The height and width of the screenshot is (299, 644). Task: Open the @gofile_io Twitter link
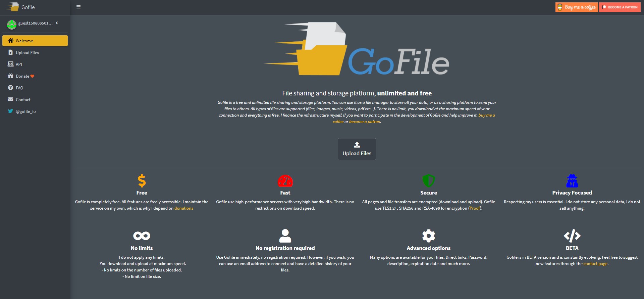point(35,111)
